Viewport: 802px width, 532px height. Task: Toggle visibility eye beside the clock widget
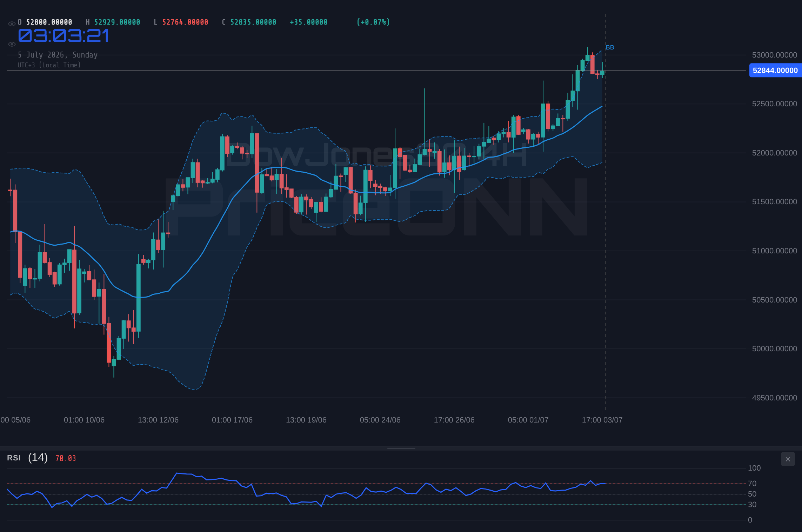pos(12,44)
